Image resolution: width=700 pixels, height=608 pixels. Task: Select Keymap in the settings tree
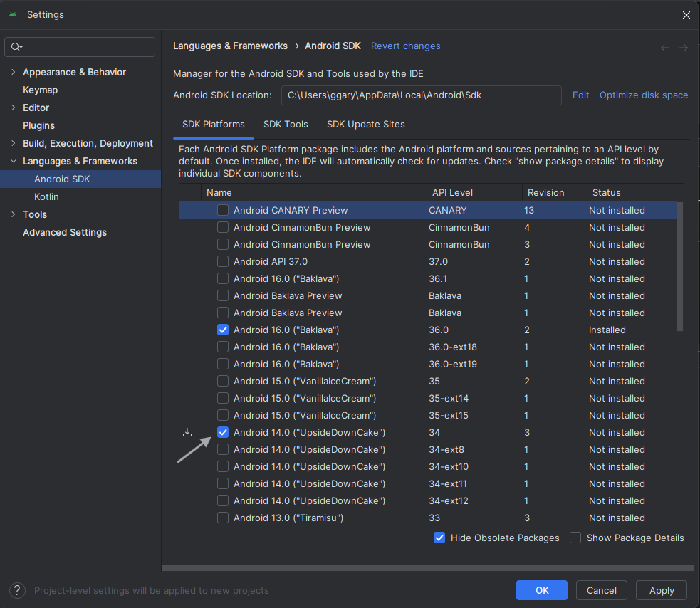tap(40, 90)
